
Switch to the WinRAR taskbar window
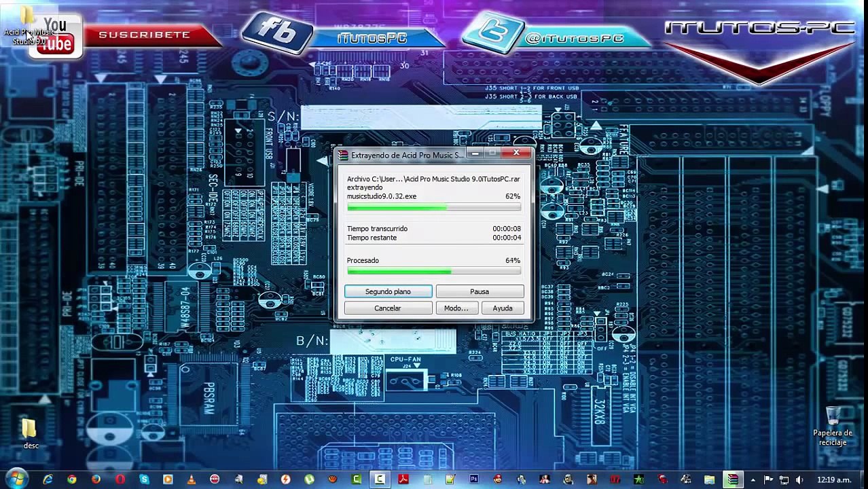[x=733, y=479]
